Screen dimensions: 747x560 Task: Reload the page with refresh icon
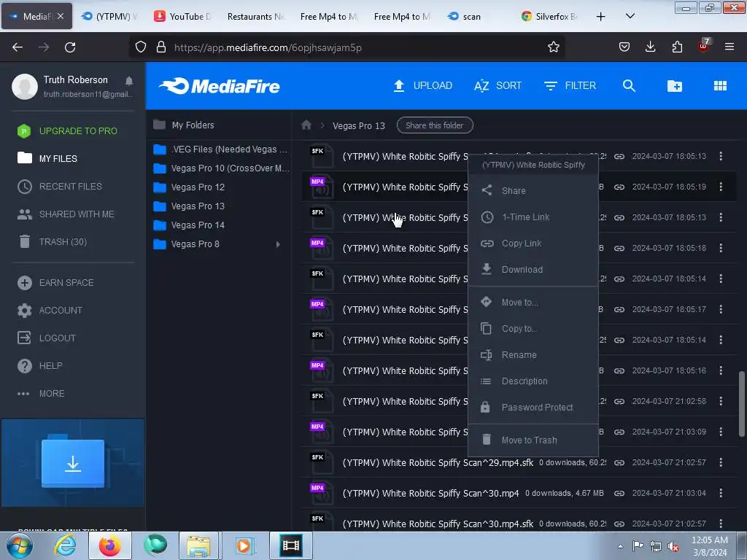[x=70, y=47]
